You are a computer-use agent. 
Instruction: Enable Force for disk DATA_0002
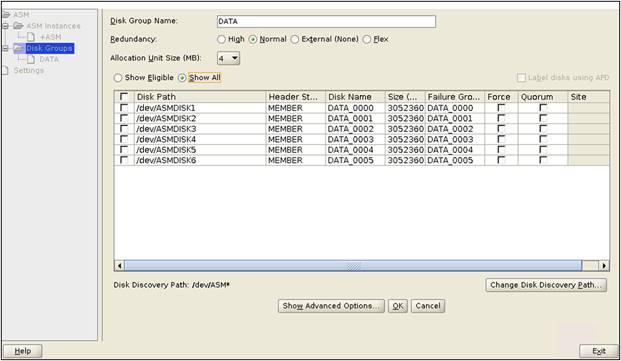coord(501,129)
